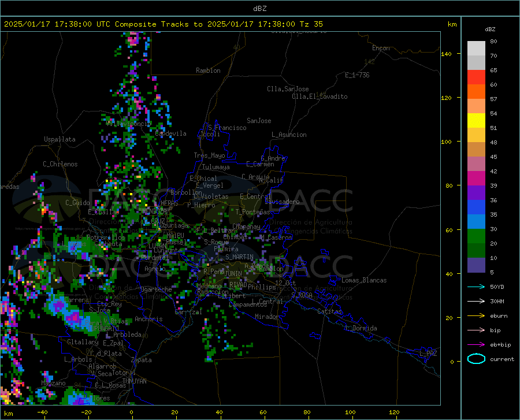Click the Villavicencio label
This screenshot has height=420, width=520.
coord(128,124)
